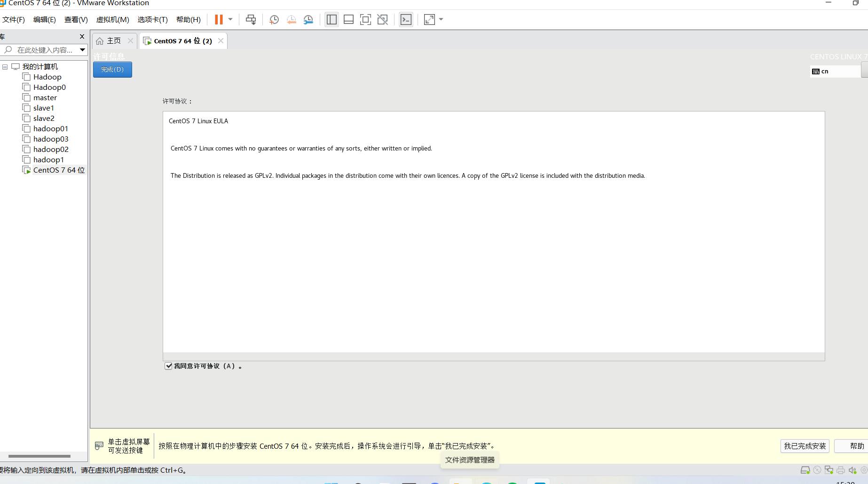
Task: Open the 选项卡(T) menu
Action: 153,19
